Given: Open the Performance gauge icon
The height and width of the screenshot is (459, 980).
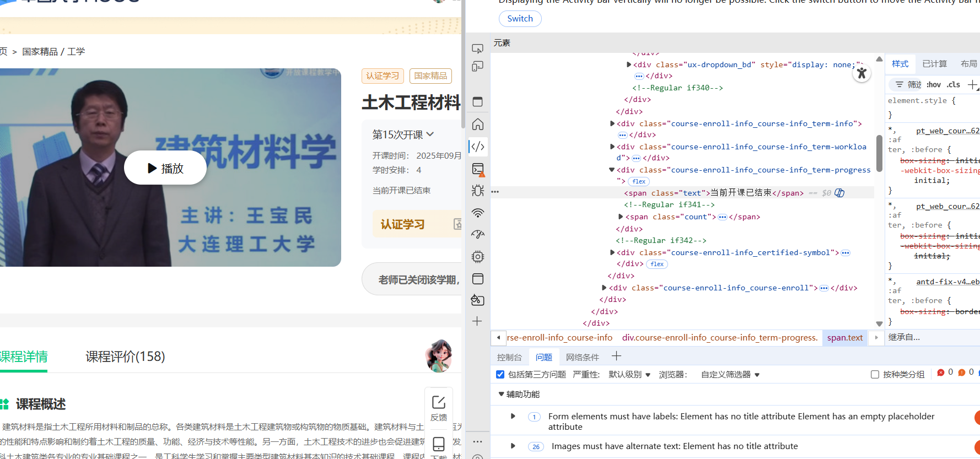Looking at the screenshot, I should (478, 234).
